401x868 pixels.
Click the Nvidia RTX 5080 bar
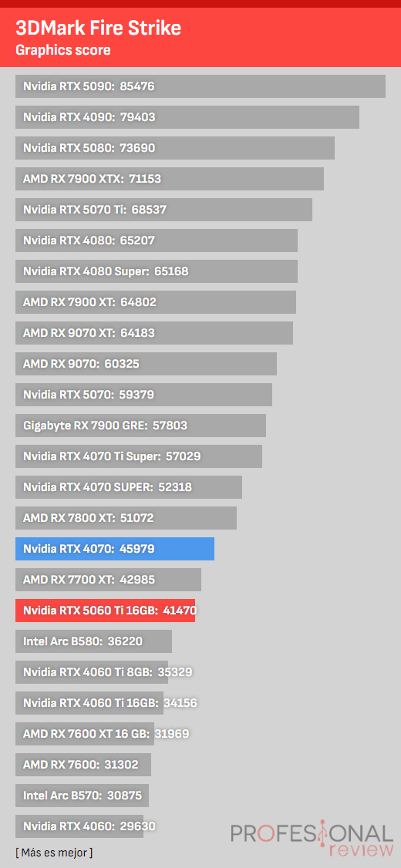175,148
